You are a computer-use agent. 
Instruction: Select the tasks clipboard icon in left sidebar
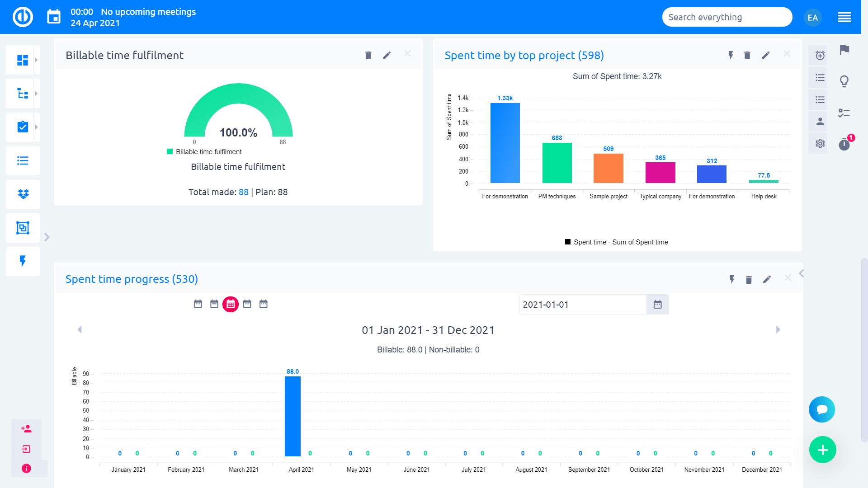tap(23, 127)
